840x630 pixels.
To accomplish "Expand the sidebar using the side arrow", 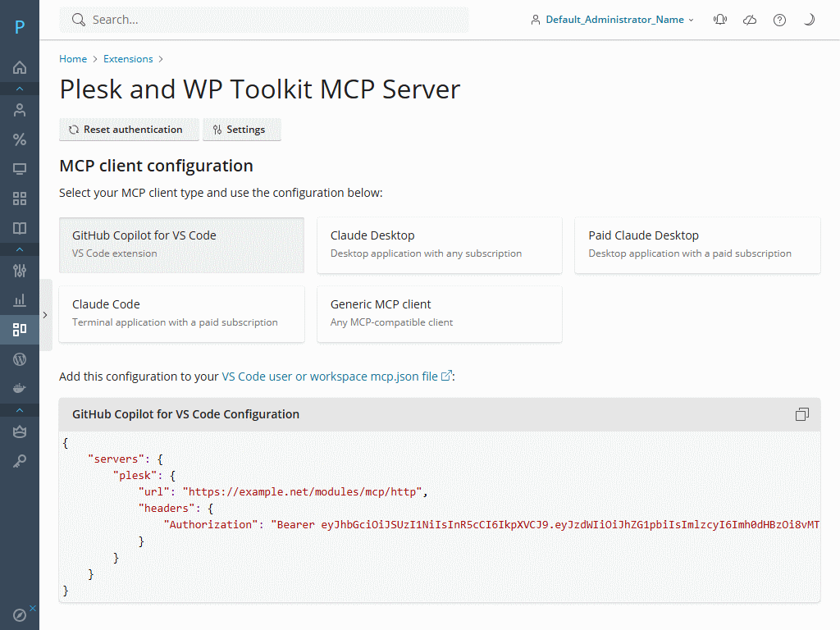I will point(45,314).
